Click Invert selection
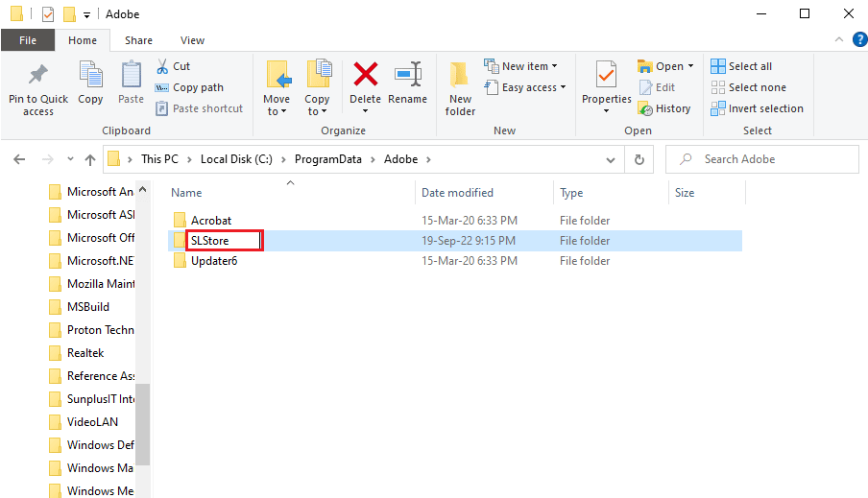Screen dimensions: 868x498 point(757,108)
